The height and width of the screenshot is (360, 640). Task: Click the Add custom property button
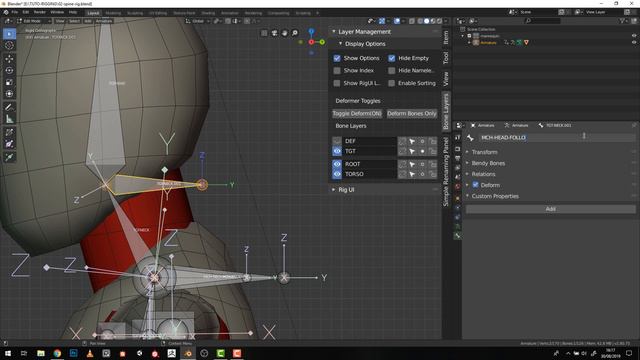click(x=551, y=209)
